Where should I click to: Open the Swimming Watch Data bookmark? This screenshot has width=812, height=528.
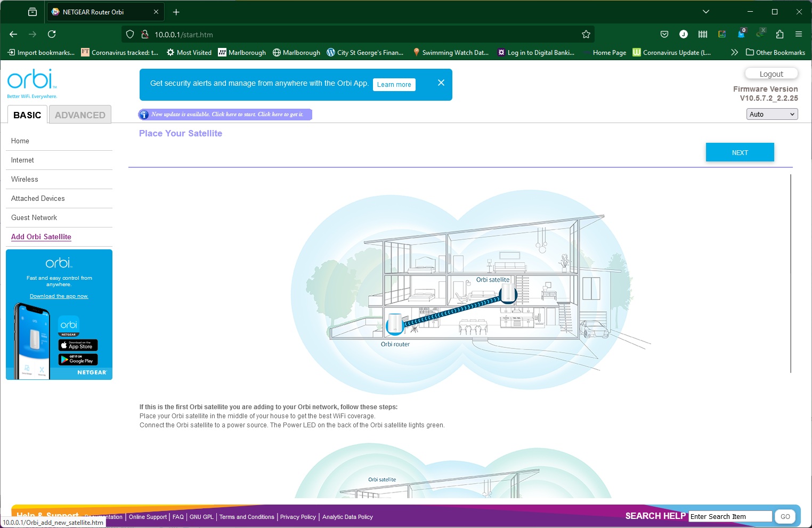pos(450,52)
